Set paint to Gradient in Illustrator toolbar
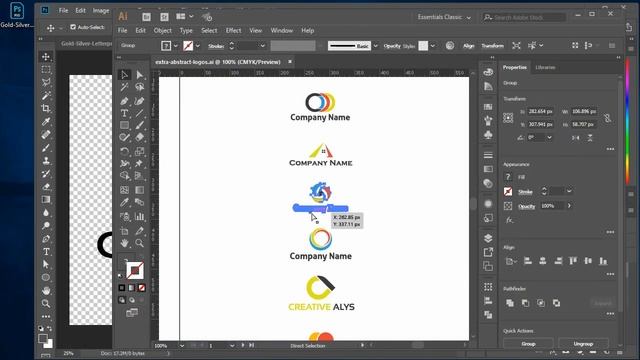The height and width of the screenshot is (360, 640). coord(131,288)
